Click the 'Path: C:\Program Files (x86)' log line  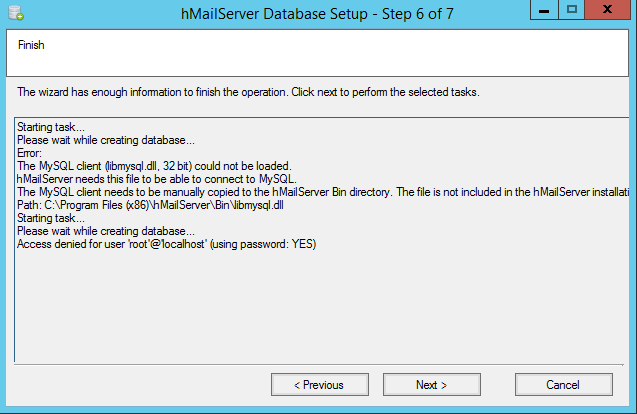pos(150,205)
